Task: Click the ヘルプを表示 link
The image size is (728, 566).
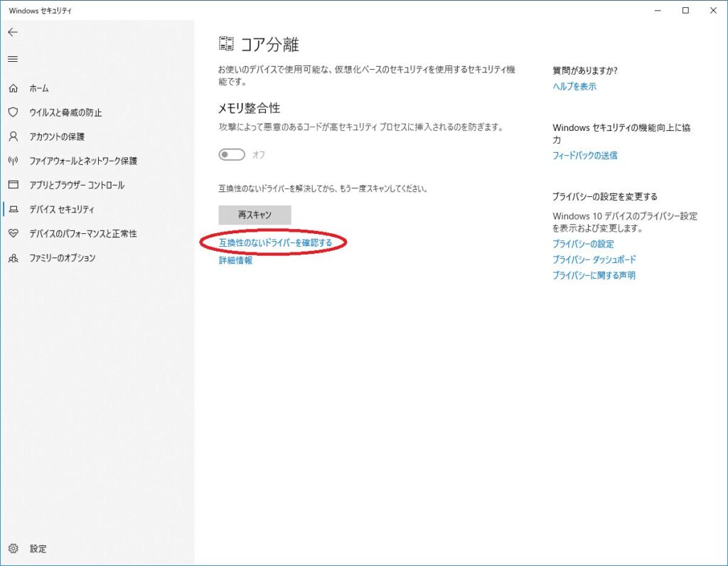Action: pos(574,86)
